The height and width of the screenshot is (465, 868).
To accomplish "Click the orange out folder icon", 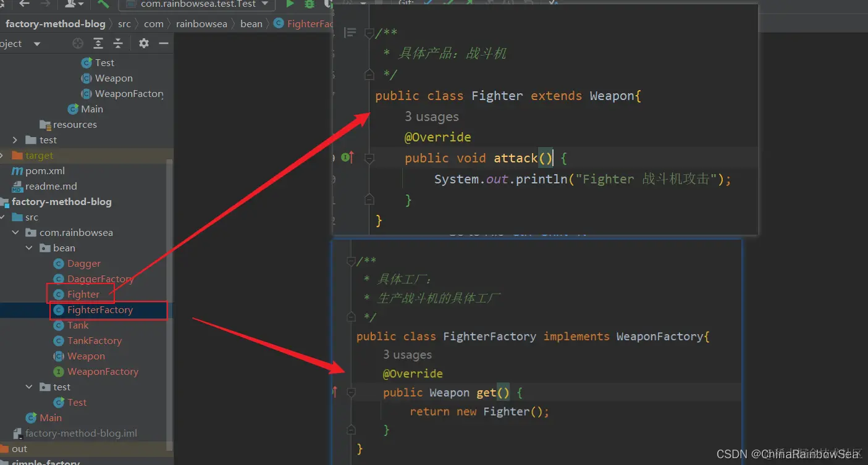I will tap(4, 449).
